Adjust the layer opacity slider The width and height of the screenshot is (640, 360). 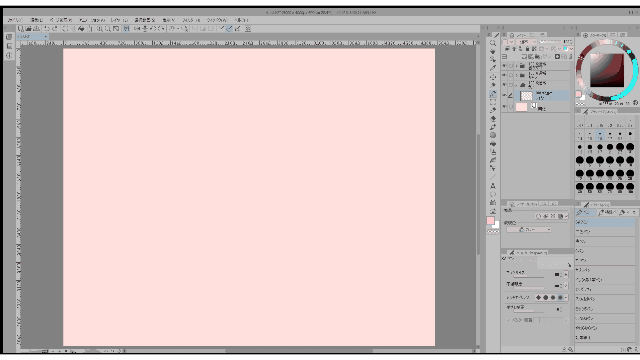[550, 42]
